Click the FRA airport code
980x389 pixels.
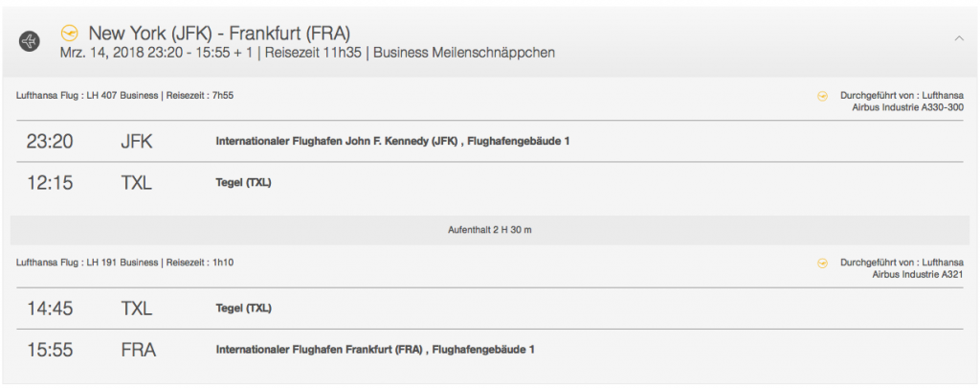[138, 350]
